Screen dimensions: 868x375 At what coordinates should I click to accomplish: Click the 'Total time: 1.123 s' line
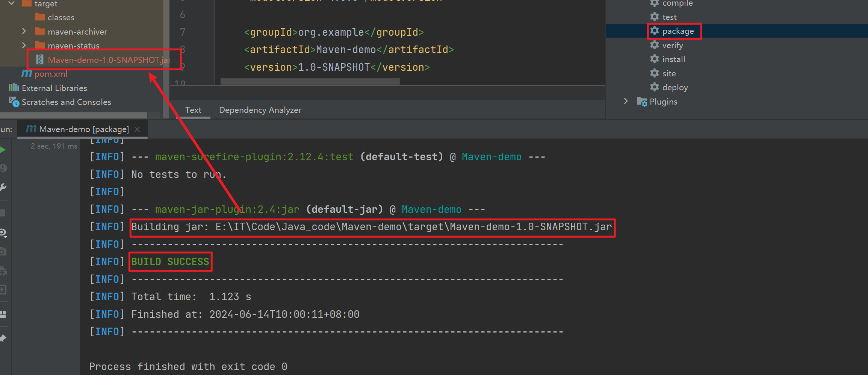pyautogui.click(x=191, y=297)
